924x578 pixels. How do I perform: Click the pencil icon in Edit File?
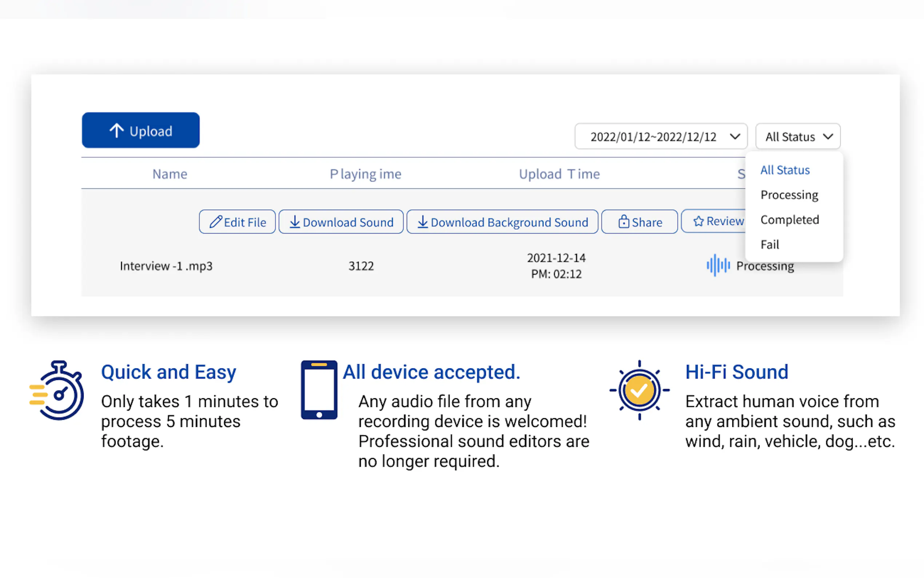(x=216, y=222)
